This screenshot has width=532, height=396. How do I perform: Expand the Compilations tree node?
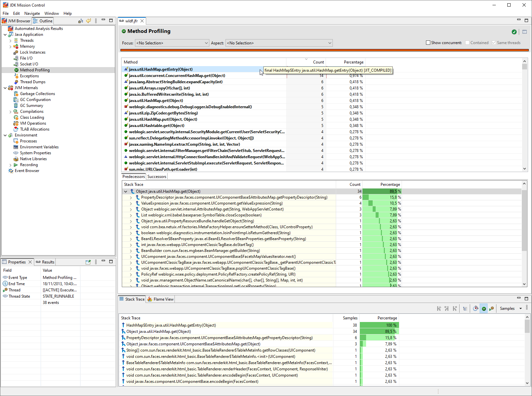pyautogui.click(x=11, y=111)
